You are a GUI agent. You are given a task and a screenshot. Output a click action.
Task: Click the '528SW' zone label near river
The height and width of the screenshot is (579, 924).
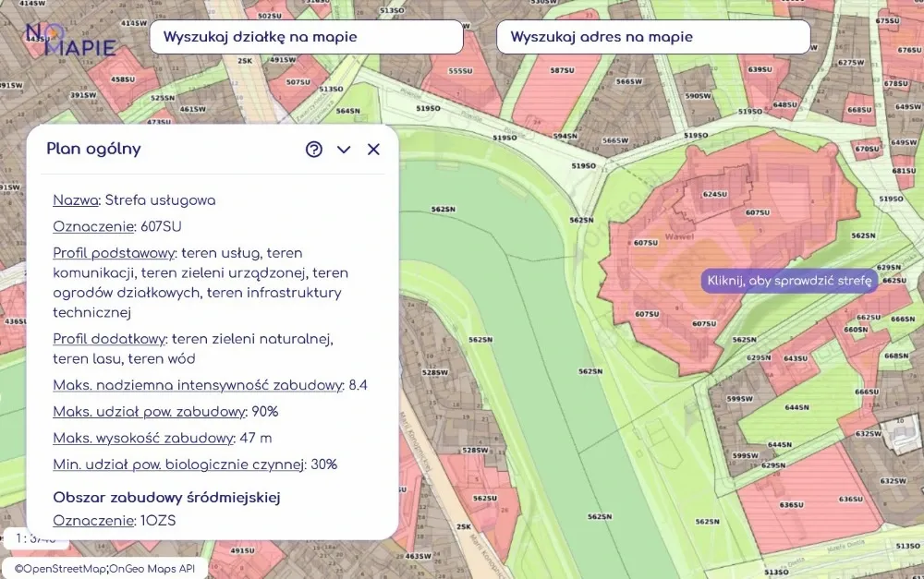(435, 372)
